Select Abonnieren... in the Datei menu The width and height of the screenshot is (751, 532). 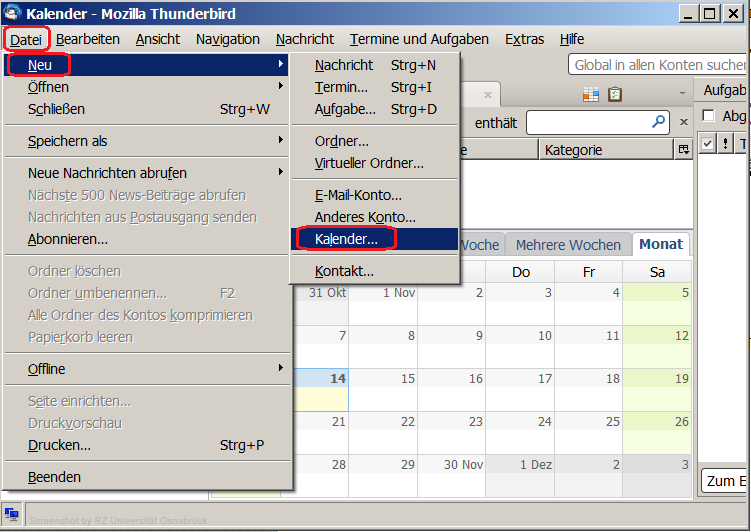[x=147, y=239]
